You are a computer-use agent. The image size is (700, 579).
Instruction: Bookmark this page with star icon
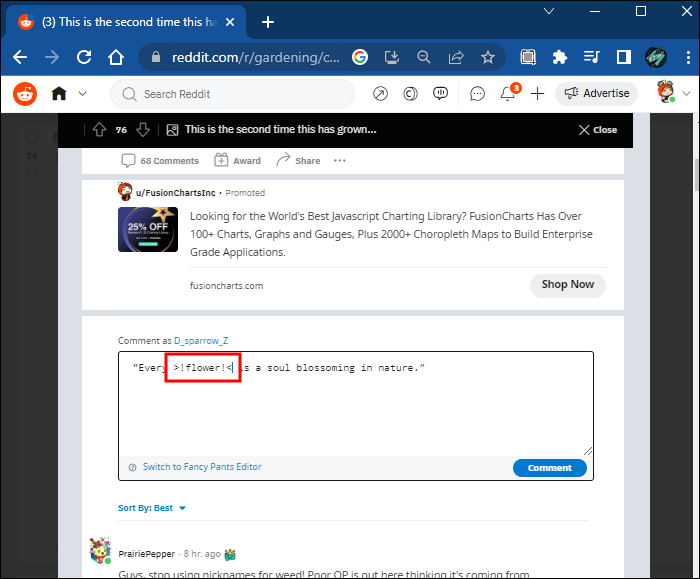pos(487,57)
